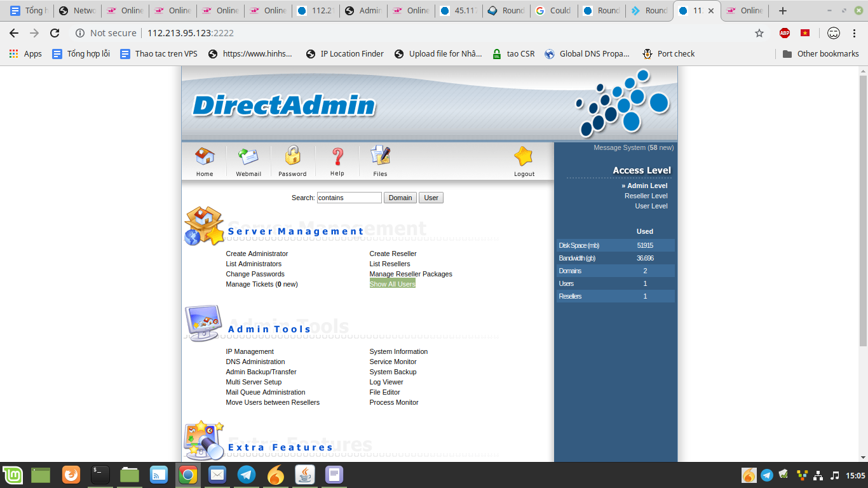
Task: Open the DirectAdmin Home icon
Action: pos(205,157)
